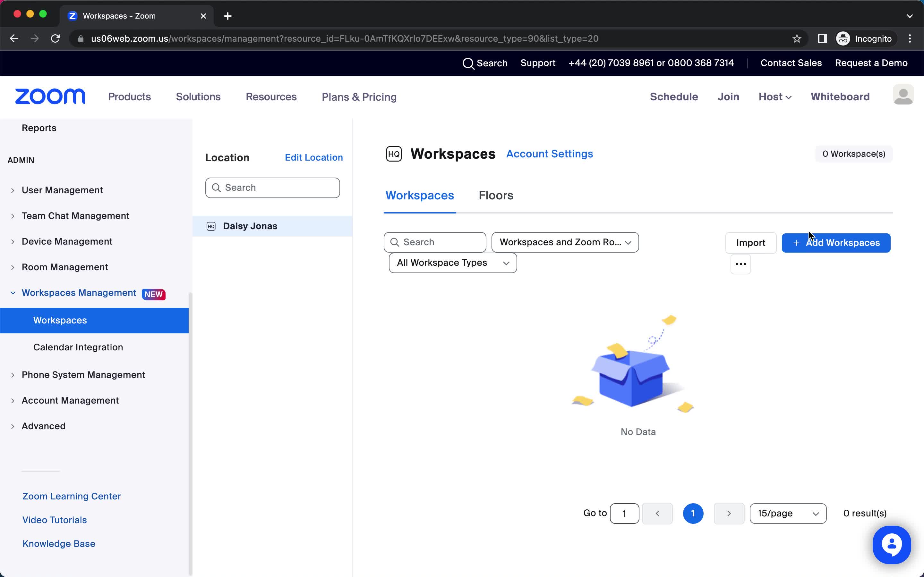Click Edit Location link

click(314, 157)
